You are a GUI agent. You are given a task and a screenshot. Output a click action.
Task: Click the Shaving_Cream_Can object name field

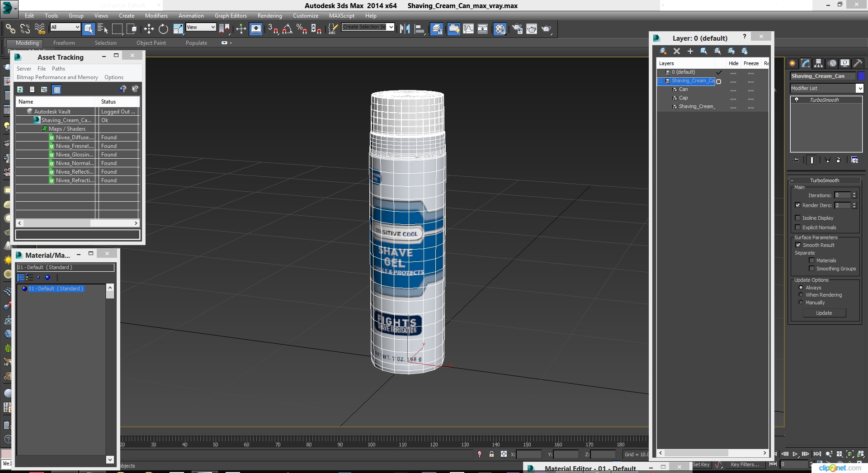pyautogui.click(x=823, y=76)
